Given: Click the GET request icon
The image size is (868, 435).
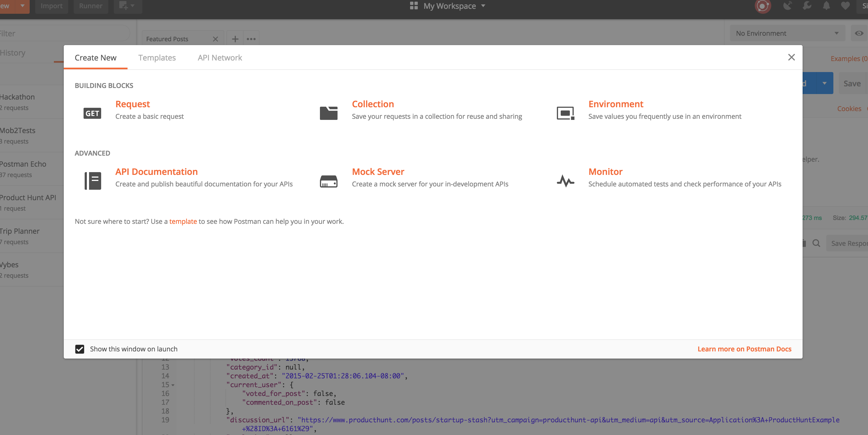Looking at the screenshot, I should point(92,113).
